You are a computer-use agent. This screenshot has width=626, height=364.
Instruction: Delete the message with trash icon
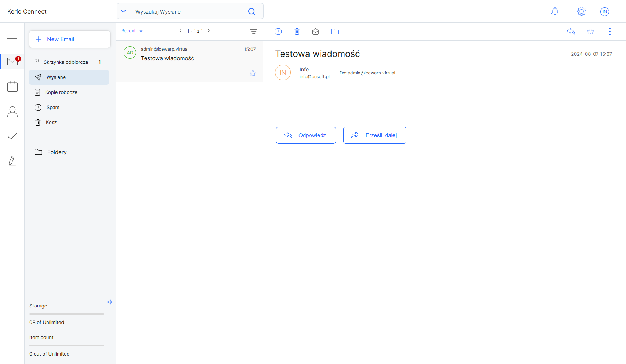(297, 32)
